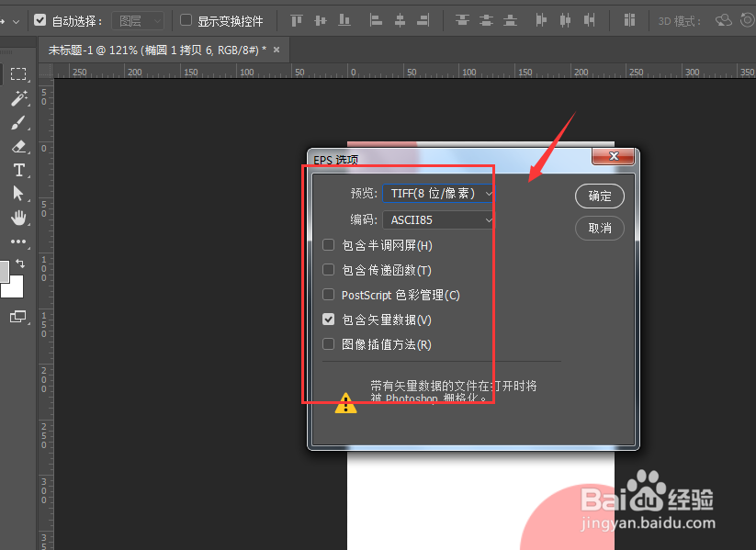Select the Path Selection arrow tool

[20, 194]
